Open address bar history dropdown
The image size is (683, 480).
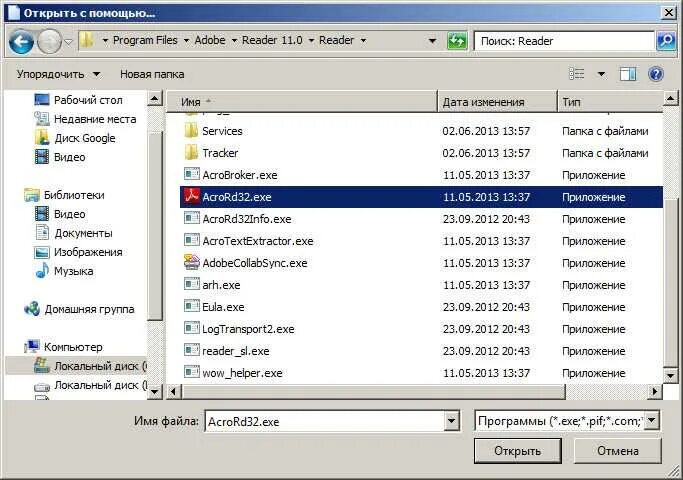click(x=433, y=41)
